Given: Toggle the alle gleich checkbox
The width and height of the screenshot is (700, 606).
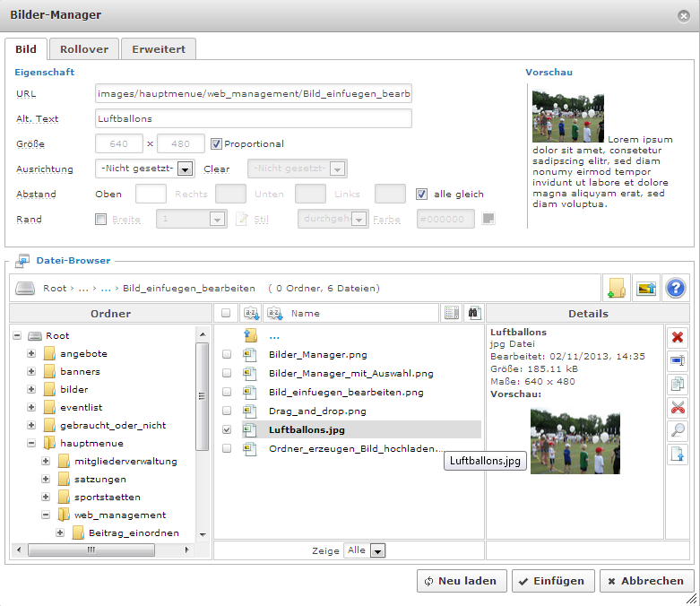Looking at the screenshot, I should (x=421, y=194).
